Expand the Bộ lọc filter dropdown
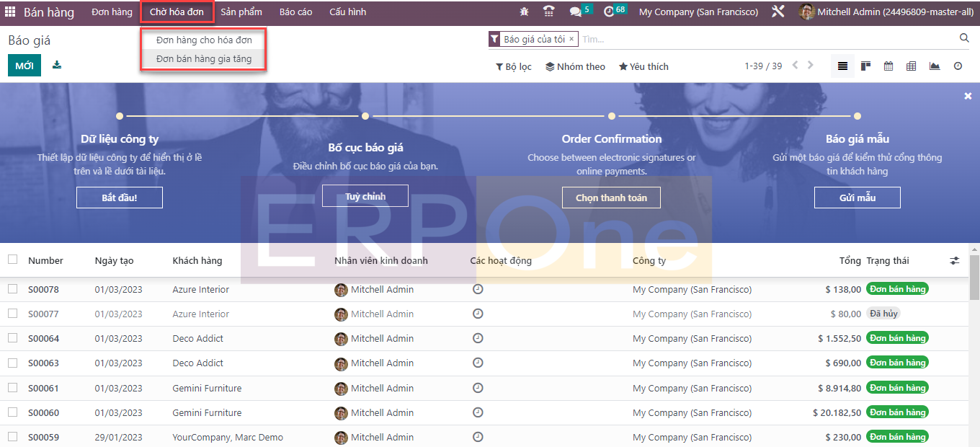The width and height of the screenshot is (980, 447). [513, 66]
